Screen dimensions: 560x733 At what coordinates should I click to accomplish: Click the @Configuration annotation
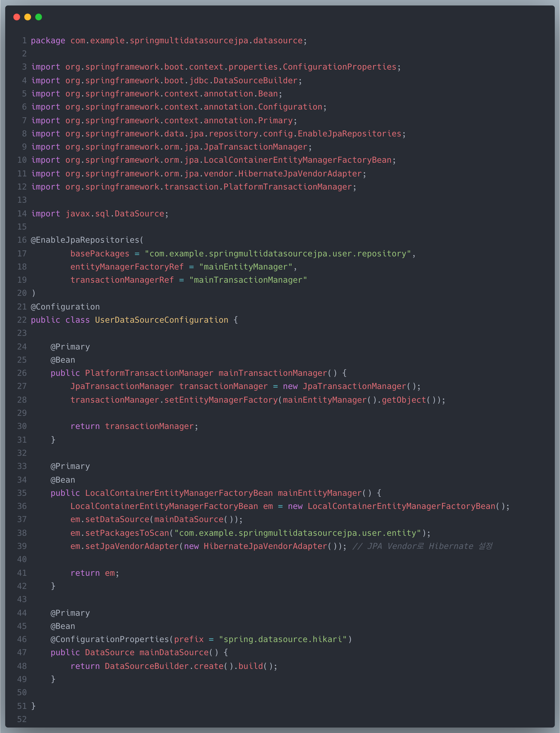[65, 307]
